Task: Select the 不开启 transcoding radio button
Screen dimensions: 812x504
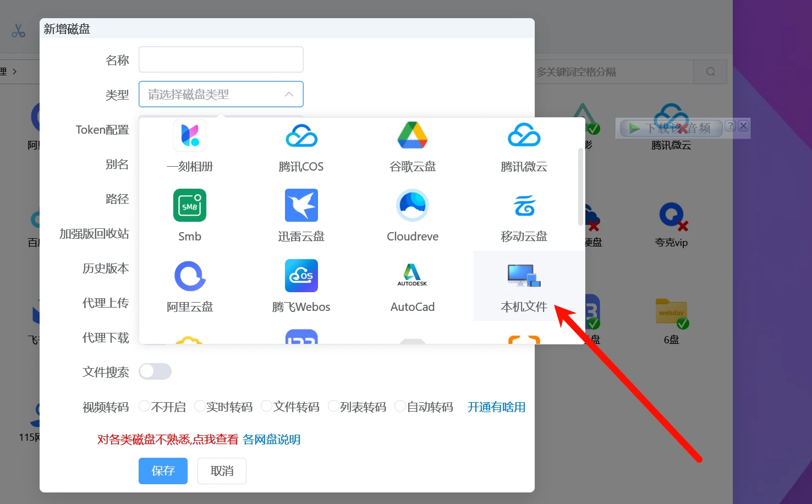Action: [x=145, y=406]
